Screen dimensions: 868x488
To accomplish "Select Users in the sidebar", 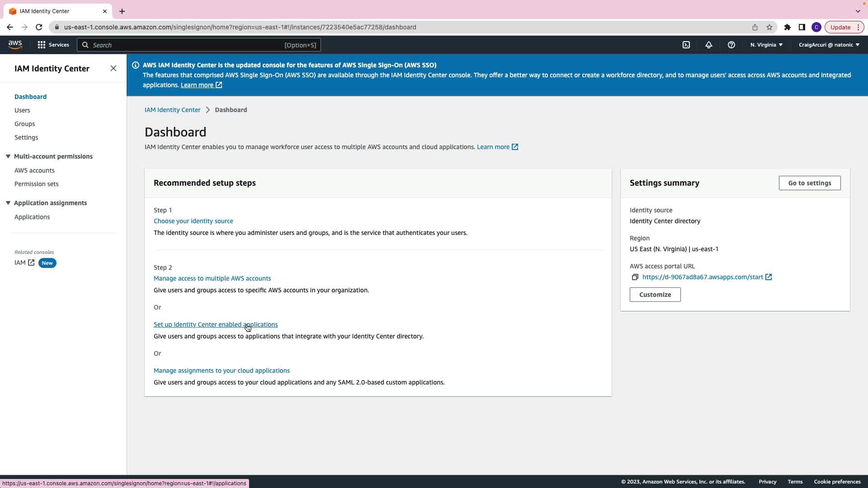I will point(22,110).
